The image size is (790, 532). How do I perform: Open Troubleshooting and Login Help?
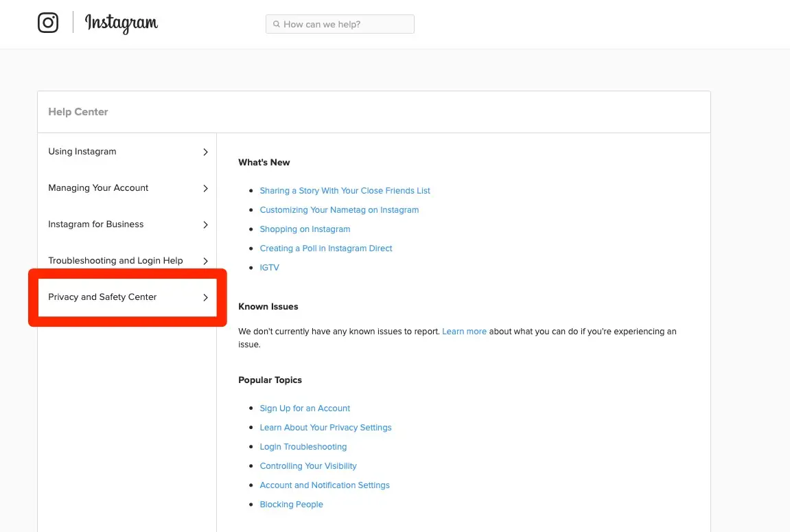pos(127,260)
